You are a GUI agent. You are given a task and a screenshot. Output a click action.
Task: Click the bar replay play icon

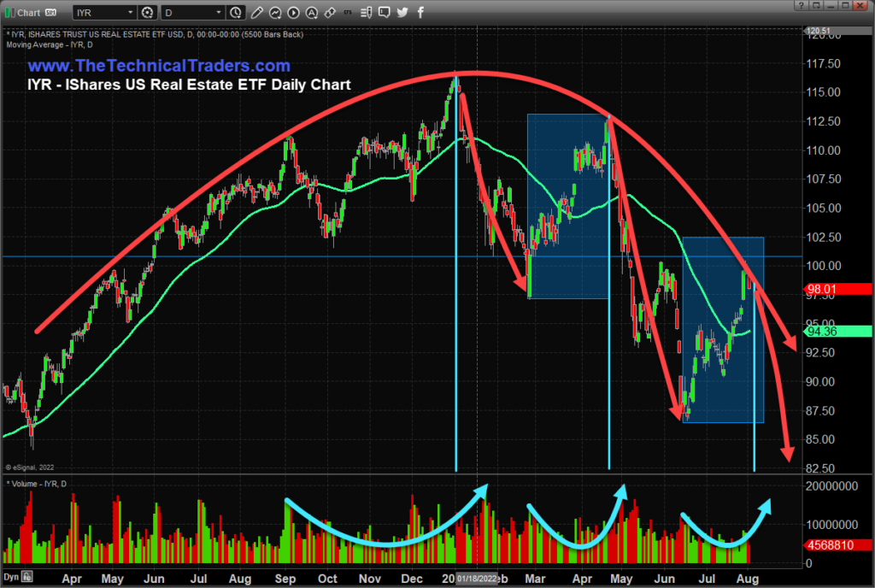click(x=294, y=12)
